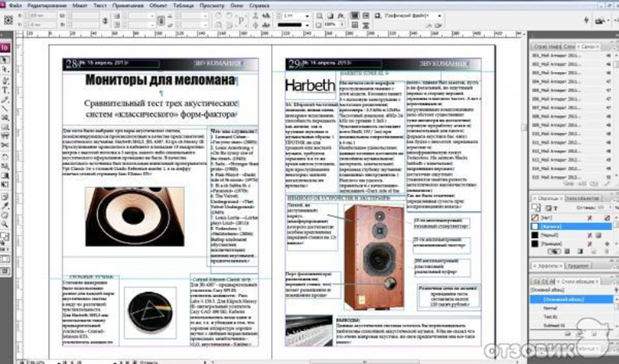Open the Таблица menu
Image resolution: width=619 pixels, height=364 pixels.
(184, 5)
